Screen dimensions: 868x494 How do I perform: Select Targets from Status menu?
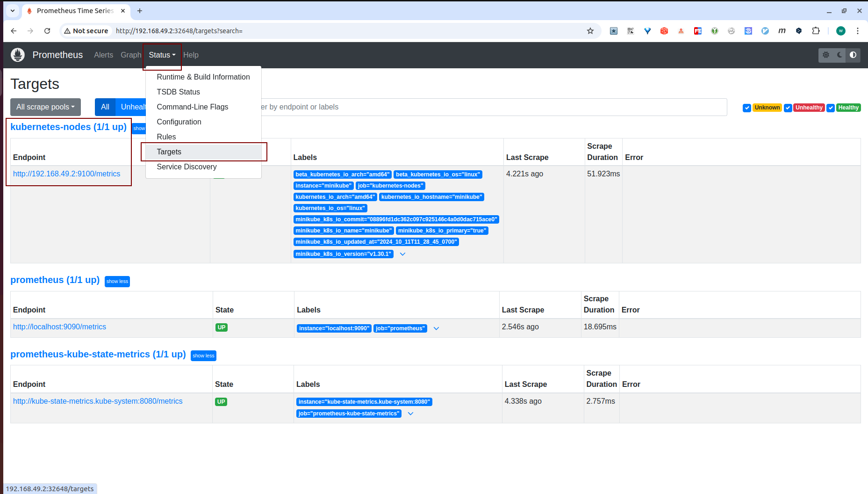point(203,152)
